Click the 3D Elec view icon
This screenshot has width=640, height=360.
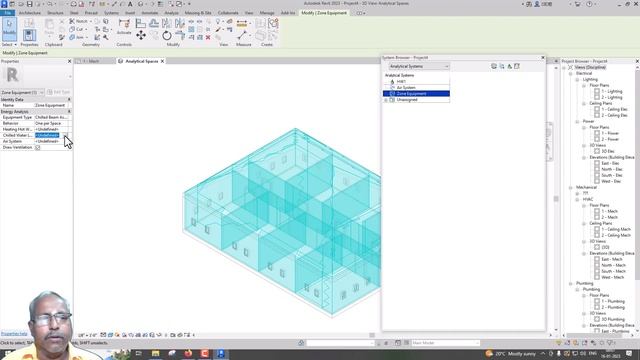[x=597, y=151]
